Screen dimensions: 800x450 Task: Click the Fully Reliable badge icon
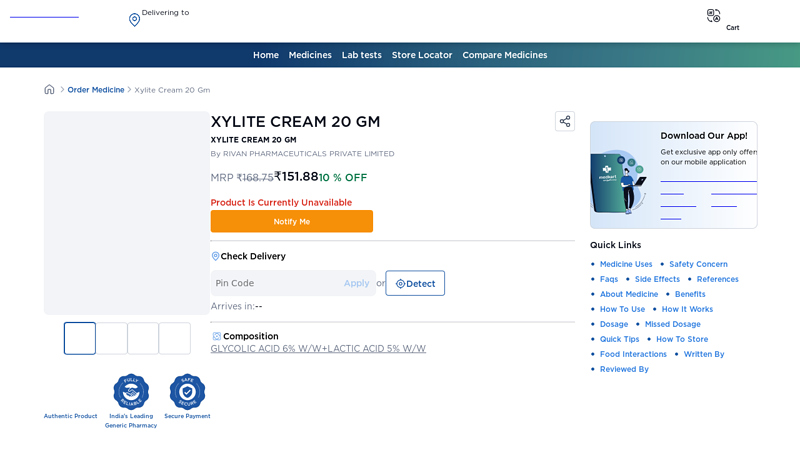[131, 391]
